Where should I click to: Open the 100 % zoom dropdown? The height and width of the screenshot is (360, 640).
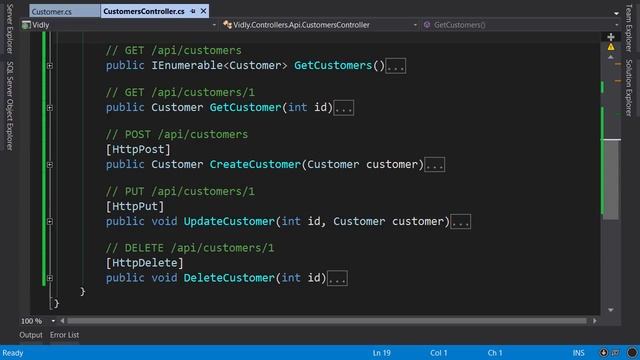click(x=53, y=321)
